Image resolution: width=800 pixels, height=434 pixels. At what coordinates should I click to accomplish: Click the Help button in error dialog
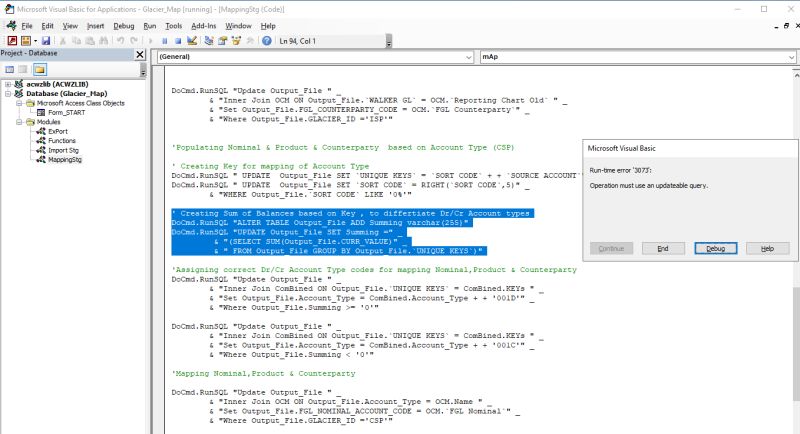pyautogui.click(x=767, y=248)
